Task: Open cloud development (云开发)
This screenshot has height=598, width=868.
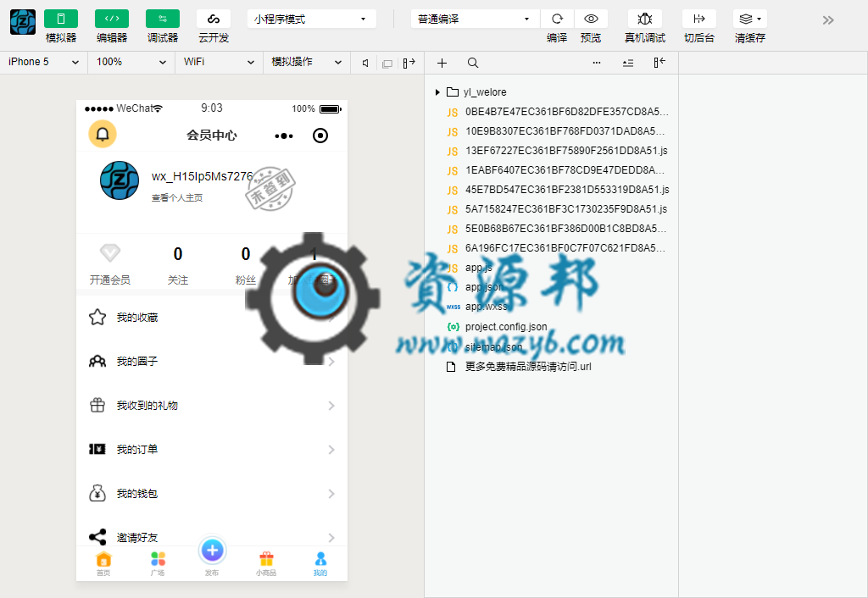Action: [x=214, y=19]
